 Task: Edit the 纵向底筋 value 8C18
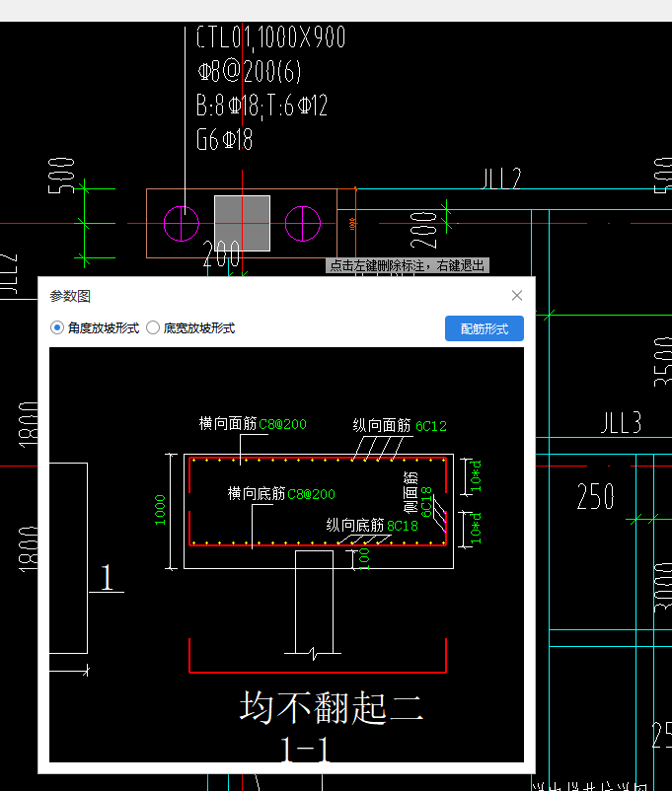[403, 526]
